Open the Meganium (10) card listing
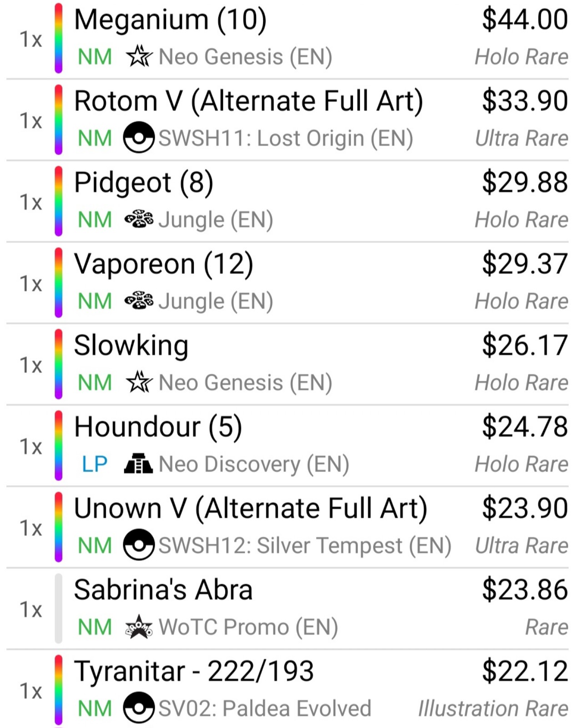 tap(170, 20)
